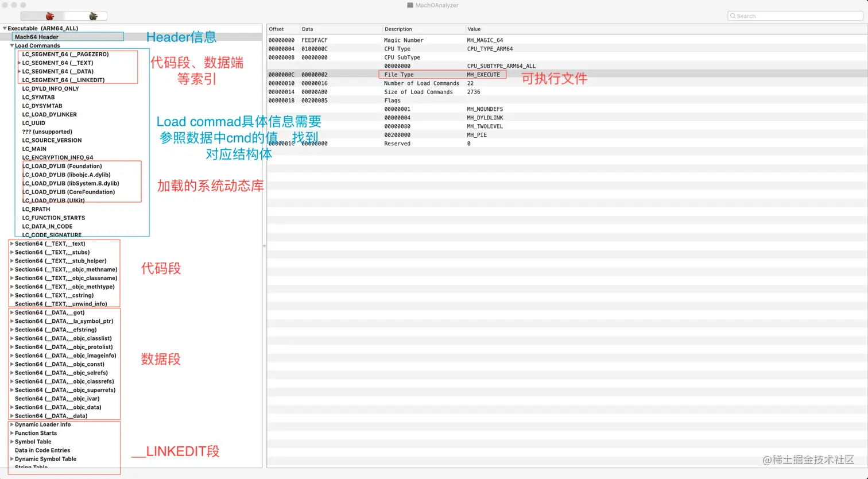Select the LC_RPATH load command
The image size is (868, 479).
tap(36, 209)
